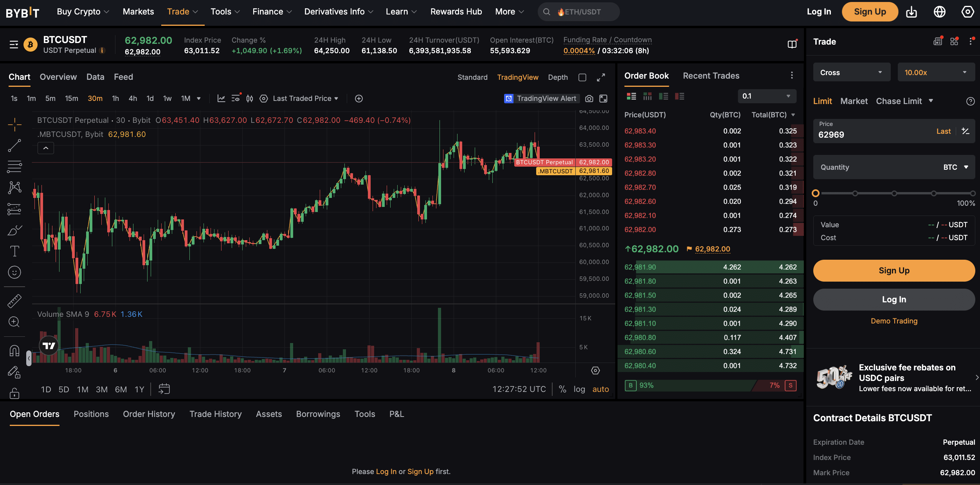Open the Last Traded Price dropdown
Viewport: 980px width, 485px height.
point(305,99)
